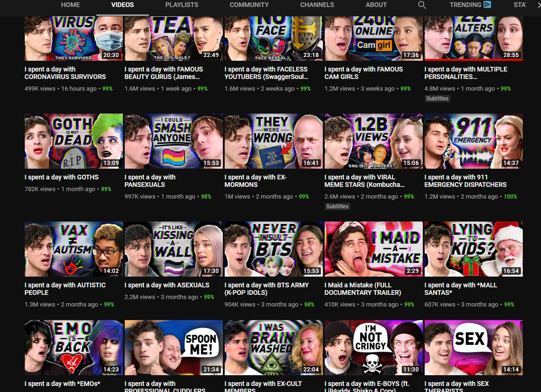Click '607K views • 3 months ago' text
This screenshot has width=541, height=392.
pos(461,305)
